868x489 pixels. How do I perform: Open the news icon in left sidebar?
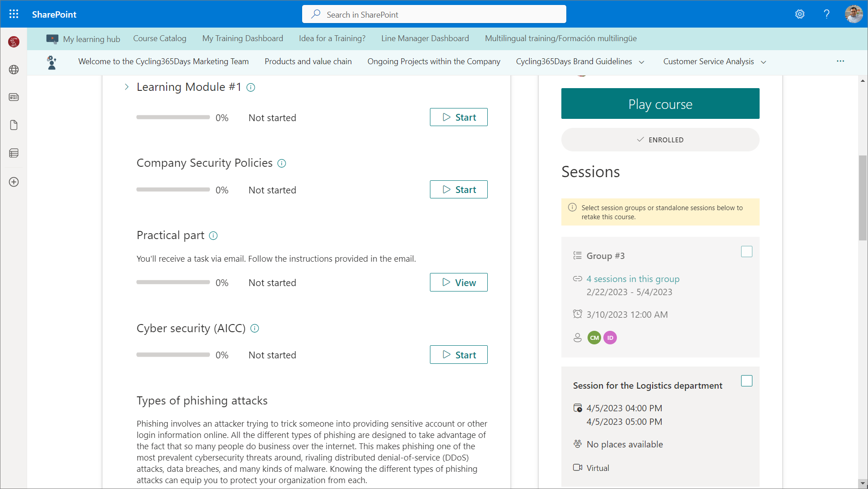pyautogui.click(x=14, y=97)
